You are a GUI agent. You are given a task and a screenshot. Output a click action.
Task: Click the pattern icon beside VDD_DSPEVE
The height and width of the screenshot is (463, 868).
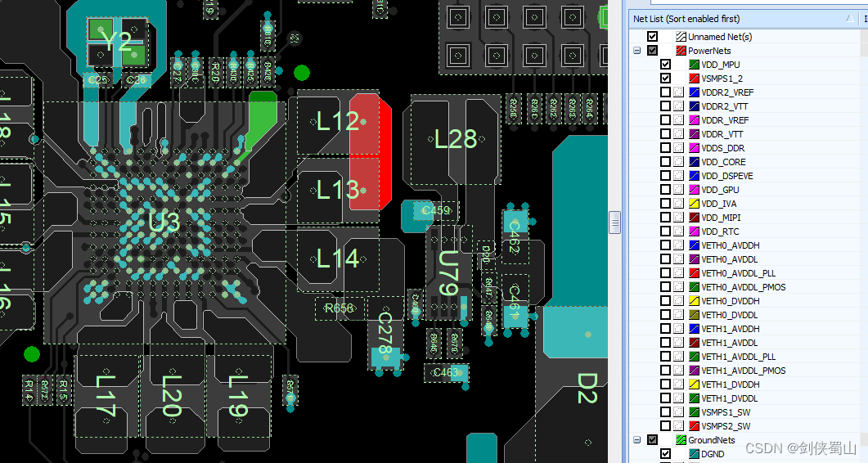coord(679,176)
